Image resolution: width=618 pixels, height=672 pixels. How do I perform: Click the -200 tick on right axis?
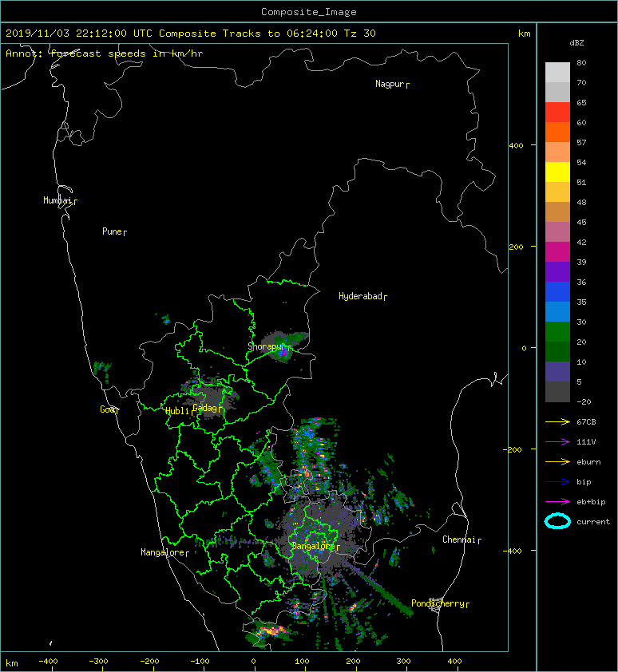click(x=513, y=449)
